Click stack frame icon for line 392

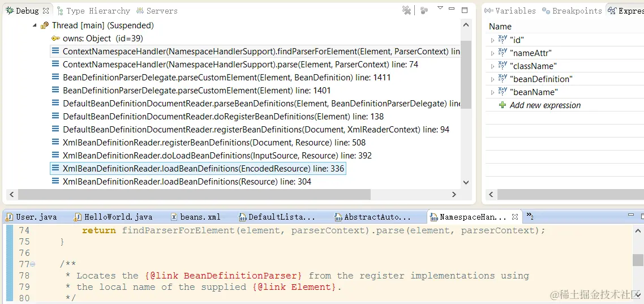(55, 155)
